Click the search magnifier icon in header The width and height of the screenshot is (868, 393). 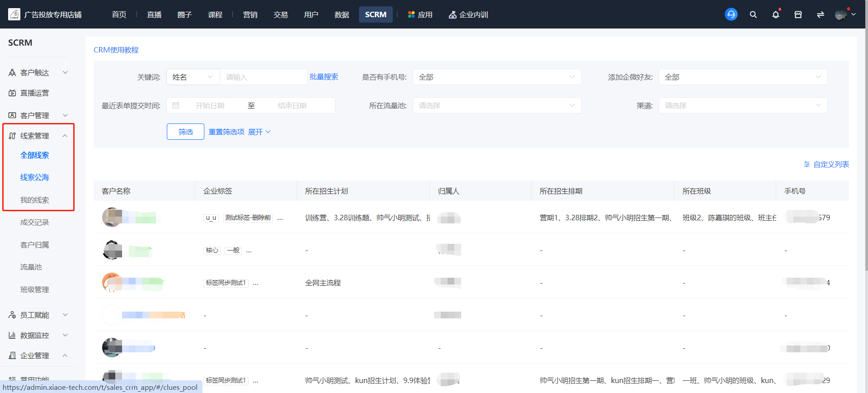[753, 14]
